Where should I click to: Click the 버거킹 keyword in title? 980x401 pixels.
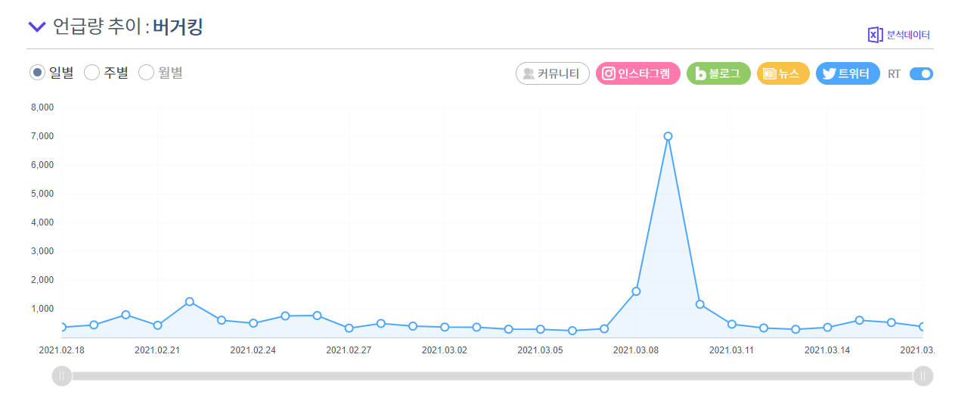pyautogui.click(x=177, y=27)
